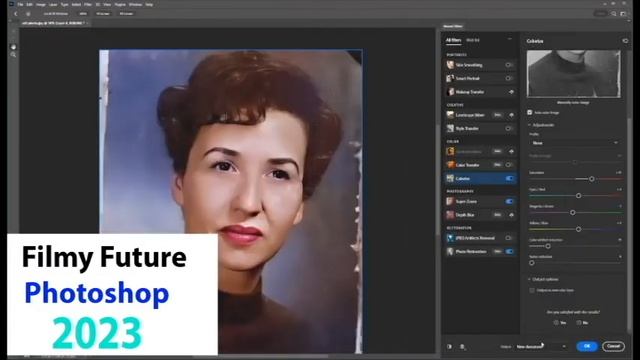Switch to the Wait list tab
Viewport: 640px width, 360px height.
click(473, 40)
